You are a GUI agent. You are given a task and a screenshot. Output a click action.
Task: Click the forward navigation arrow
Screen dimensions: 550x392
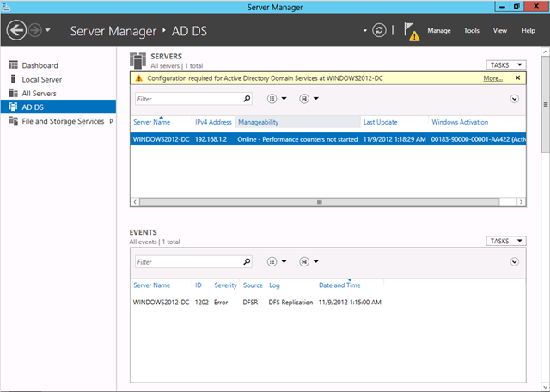point(34,31)
